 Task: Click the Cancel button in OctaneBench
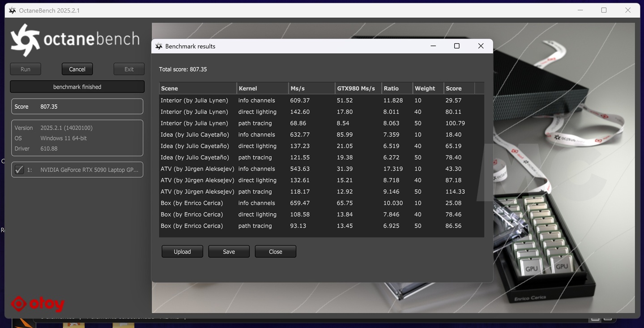point(77,69)
